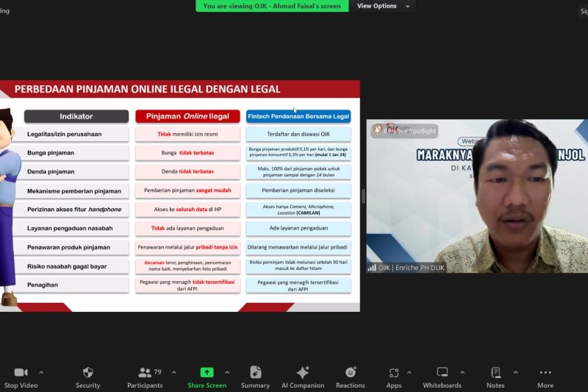The width and height of the screenshot is (588, 392).
Task: Click the 'Indikator' column header
Action: click(76, 116)
